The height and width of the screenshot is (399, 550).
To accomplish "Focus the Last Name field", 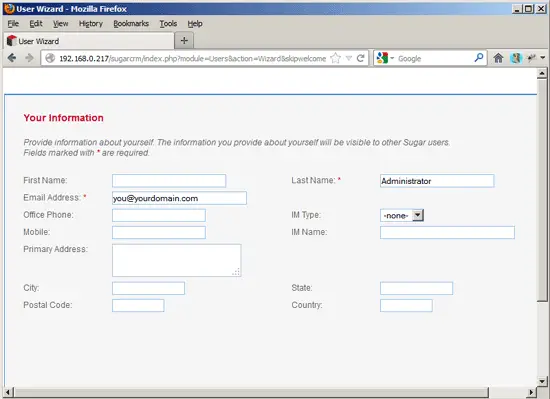I will (x=437, y=181).
